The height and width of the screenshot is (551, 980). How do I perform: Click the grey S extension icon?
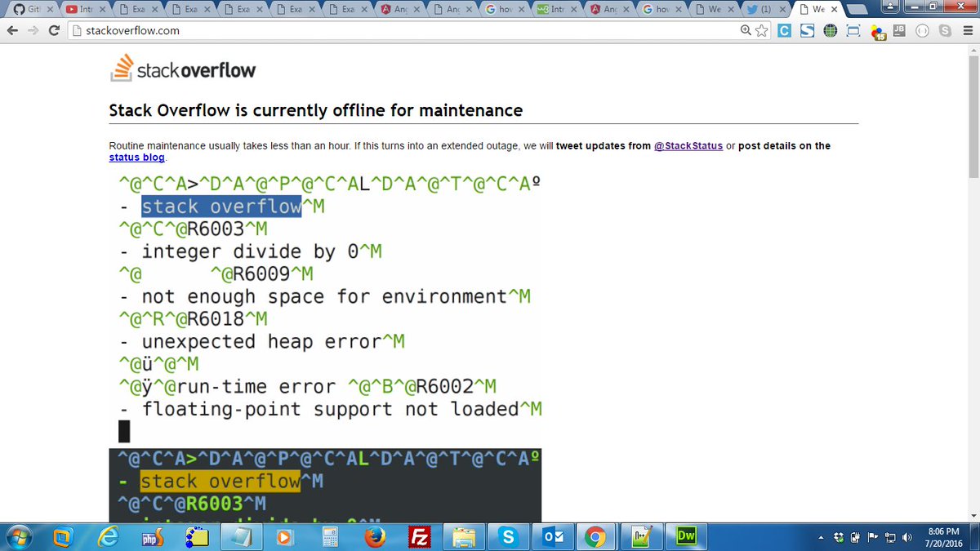pyautogui.click(x=945, y=31)
